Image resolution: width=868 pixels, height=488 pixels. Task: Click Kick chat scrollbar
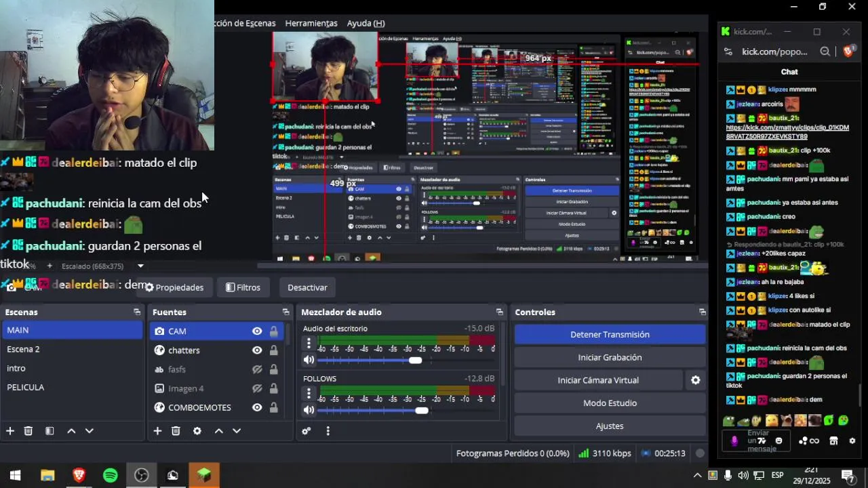coord(861,394)
